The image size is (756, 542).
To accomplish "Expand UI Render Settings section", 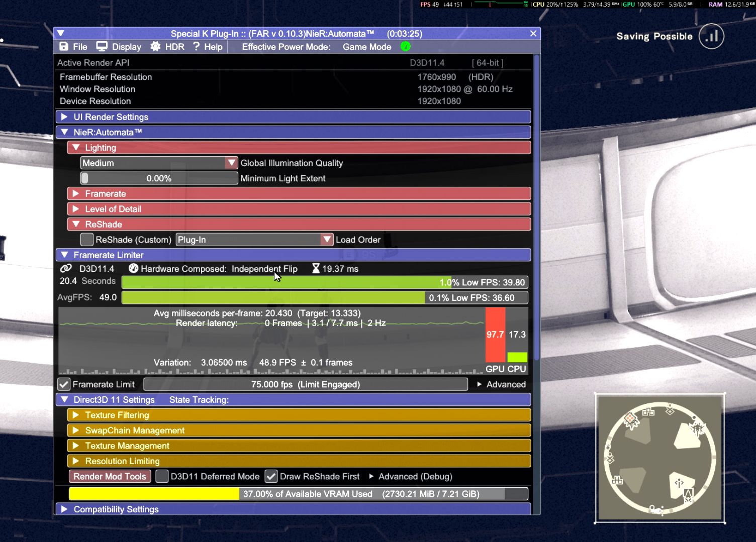I will (293, 117).
